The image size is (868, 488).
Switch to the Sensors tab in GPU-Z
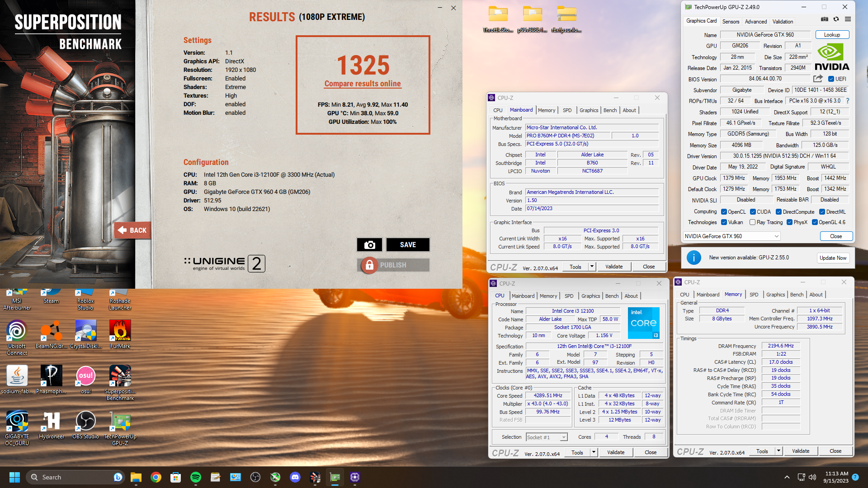pos(731,21)
